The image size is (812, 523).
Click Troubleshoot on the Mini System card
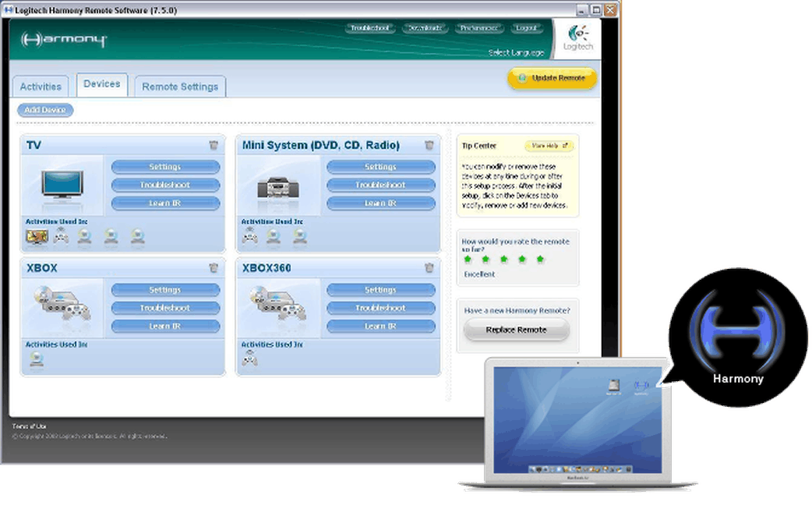click(x=380, y=185)
